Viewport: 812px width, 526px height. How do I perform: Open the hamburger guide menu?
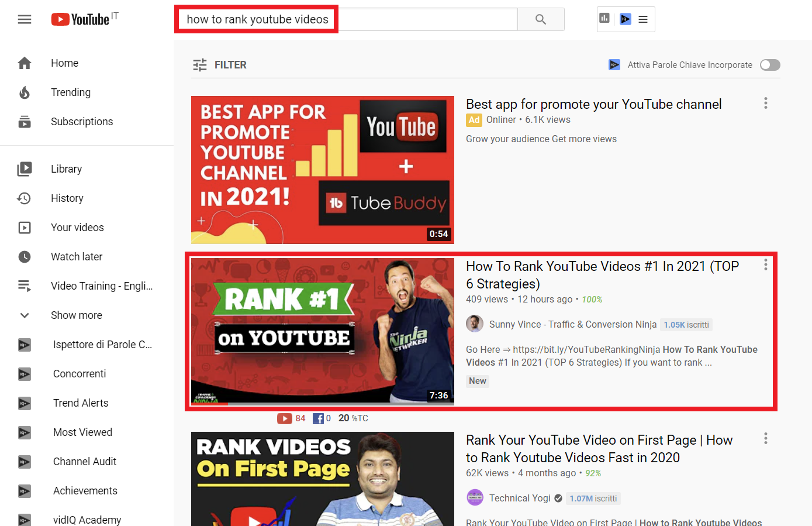click(x=25, y=19)
